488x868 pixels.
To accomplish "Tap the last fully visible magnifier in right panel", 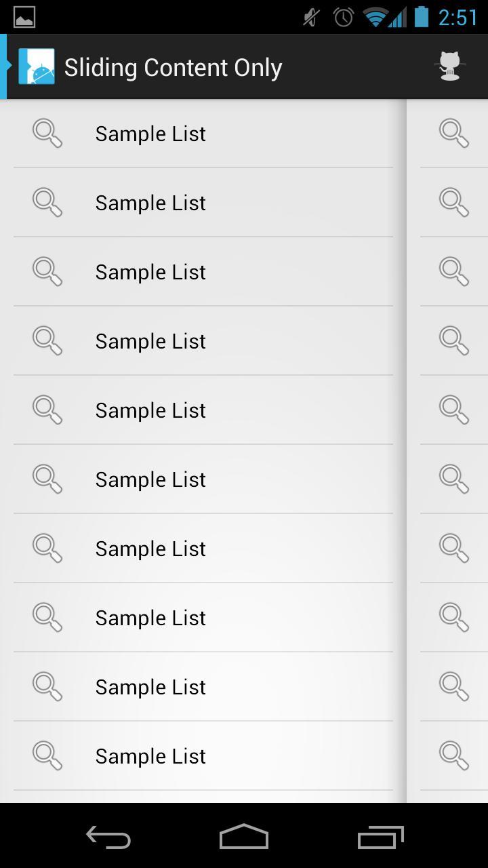I will coord(453,755).
